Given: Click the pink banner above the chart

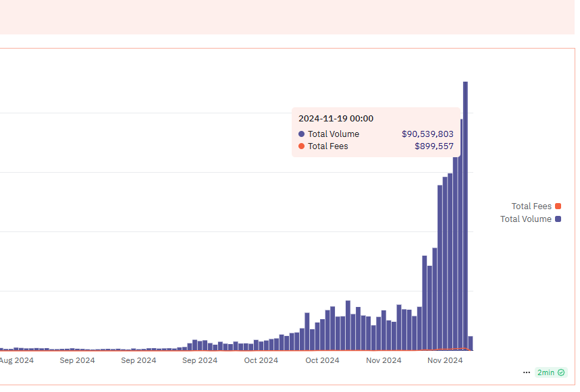Looking at the screenshot, I should (287, 17).
